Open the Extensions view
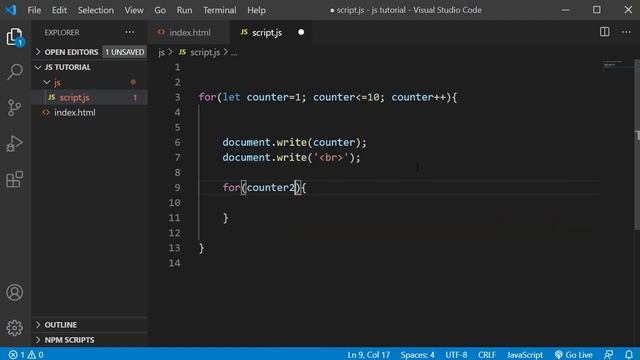This screenshot has width=640, height=360. pyautogui.click(x=15, y=180)
